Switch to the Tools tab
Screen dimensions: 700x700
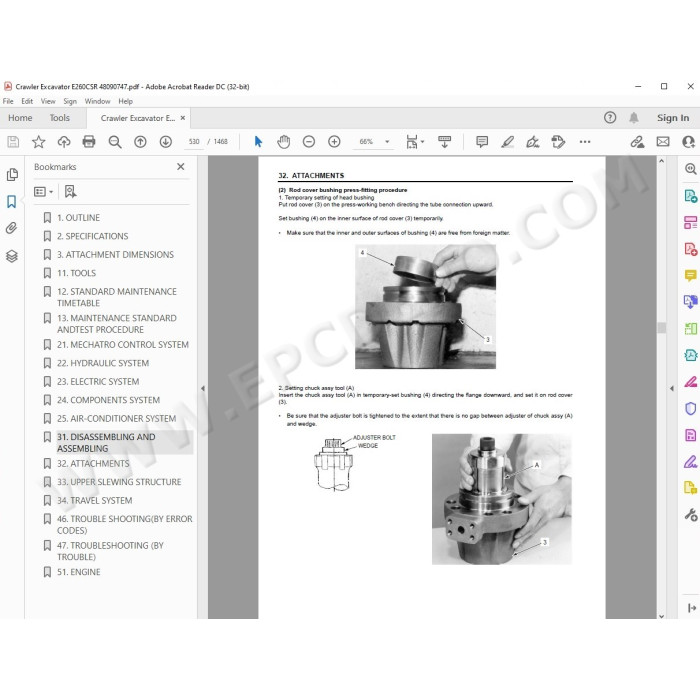click(59, 118)
